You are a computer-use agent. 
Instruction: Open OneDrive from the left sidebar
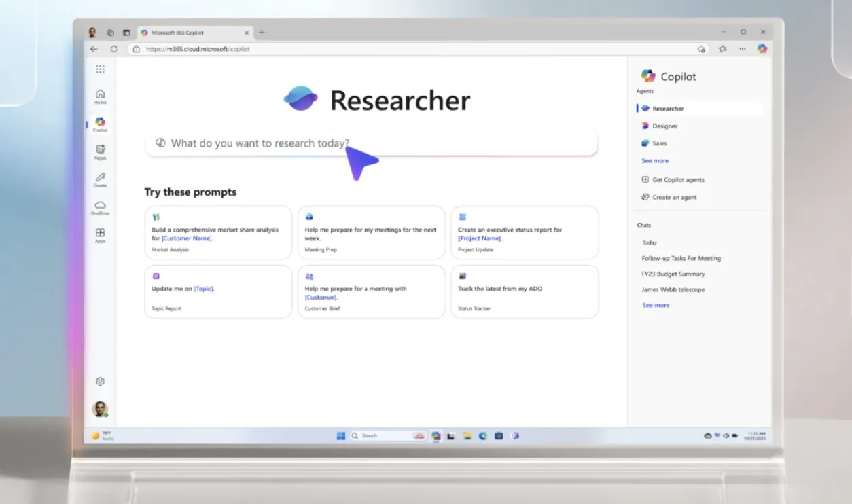click(101, 208)
